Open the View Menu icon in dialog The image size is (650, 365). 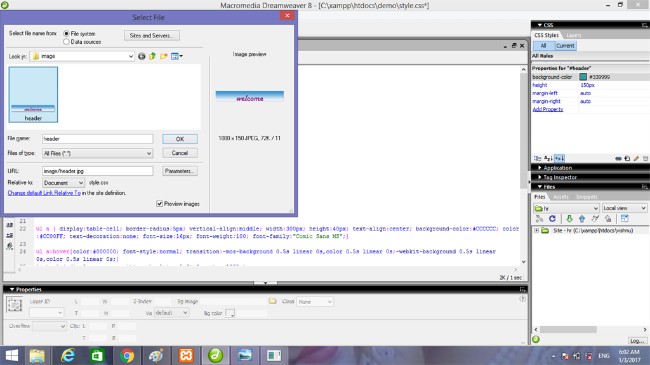pyautogui.click(x=177, y=56)
